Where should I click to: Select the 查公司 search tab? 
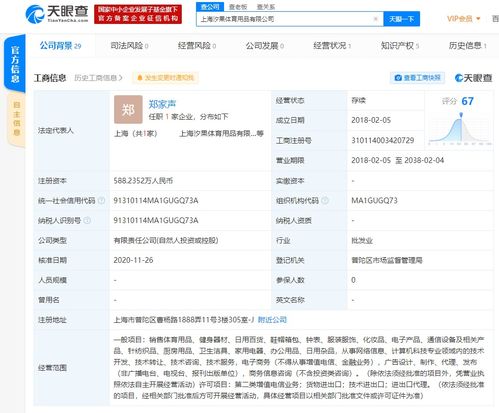tap(210, 6)
